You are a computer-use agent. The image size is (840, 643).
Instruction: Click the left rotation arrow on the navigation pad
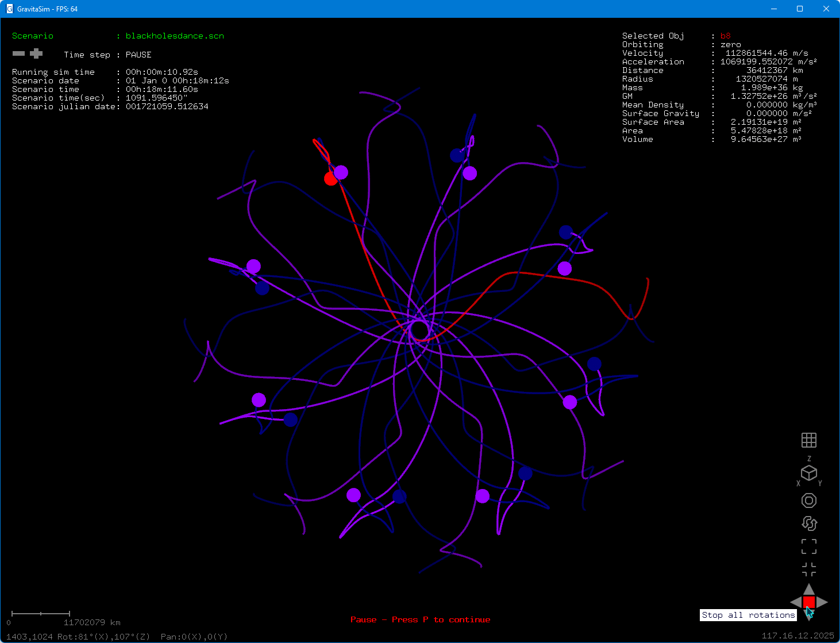tap(796, 603)
